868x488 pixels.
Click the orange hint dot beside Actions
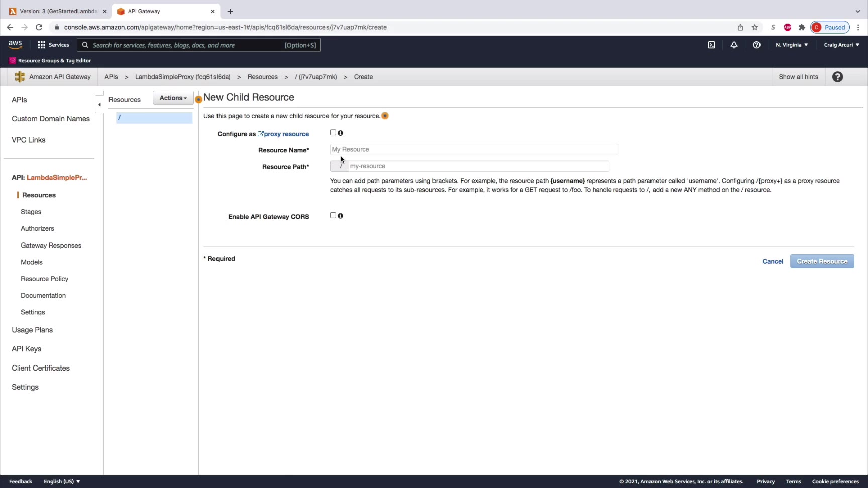198,99
